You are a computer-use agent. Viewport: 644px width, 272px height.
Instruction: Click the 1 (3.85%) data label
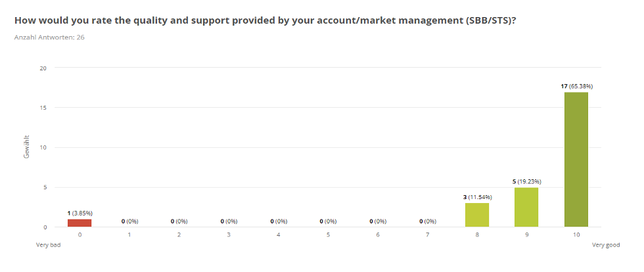[x=80, y=214]
